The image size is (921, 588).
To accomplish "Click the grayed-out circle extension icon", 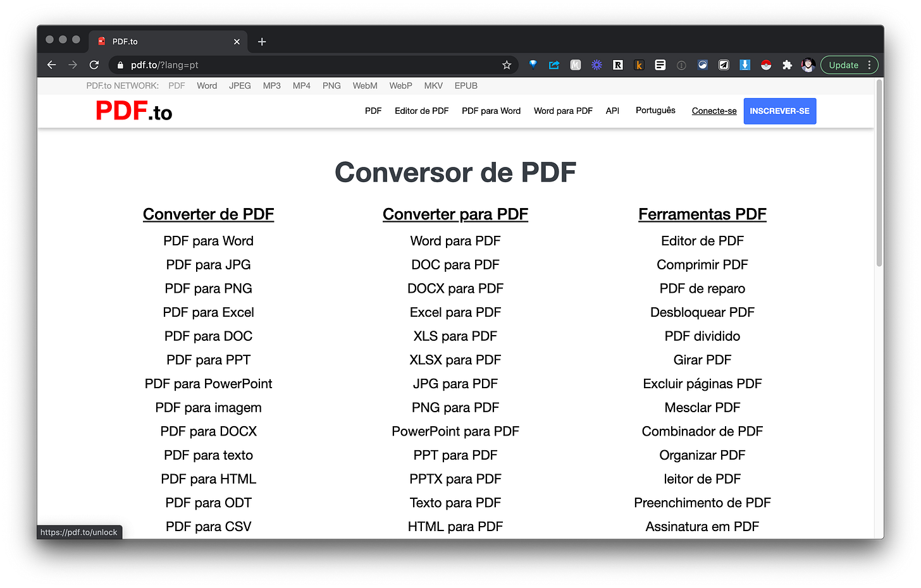I will click(681, 64).
